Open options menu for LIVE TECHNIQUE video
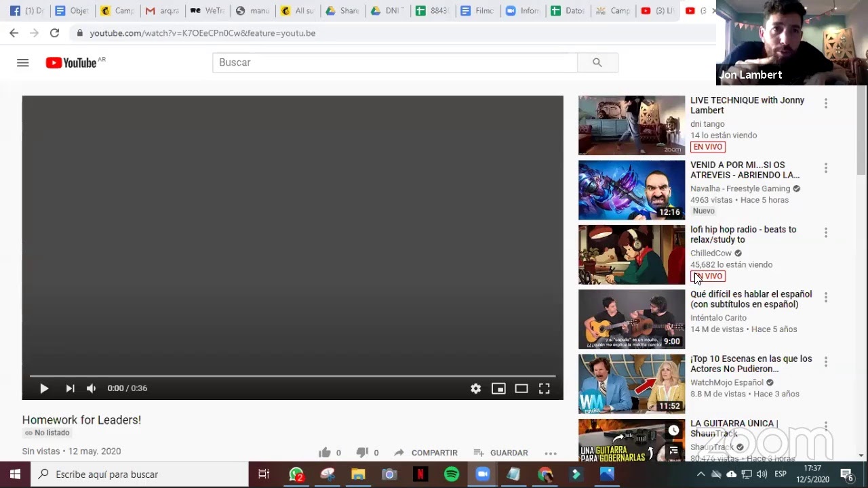Image resolution: width=868 pixels, height=488 pixels. click(826, 104)
